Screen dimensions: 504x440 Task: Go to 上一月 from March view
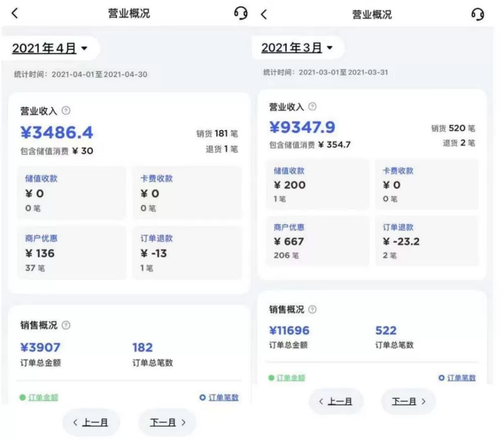click(x=336, y=401)
